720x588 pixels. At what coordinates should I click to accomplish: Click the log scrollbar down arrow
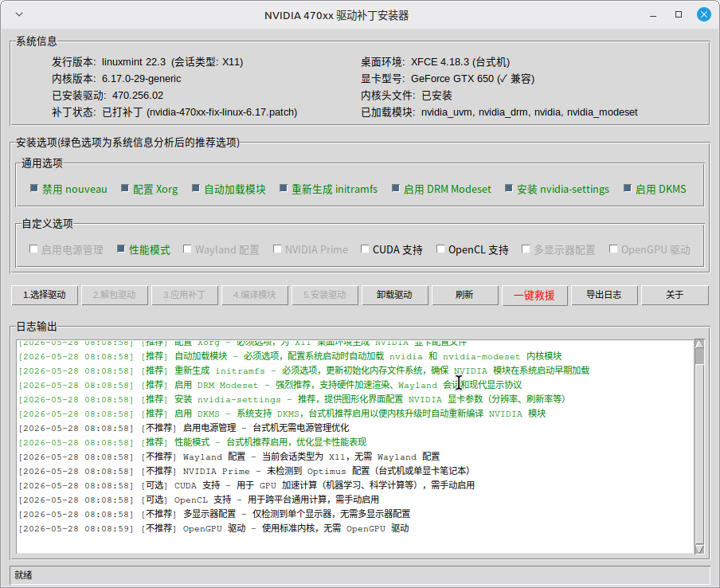point(699,550)
